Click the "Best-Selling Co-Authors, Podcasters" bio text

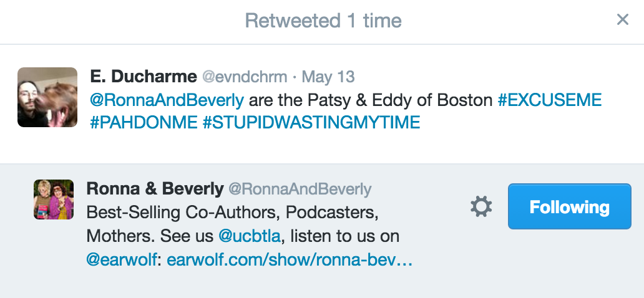(232, 213)
